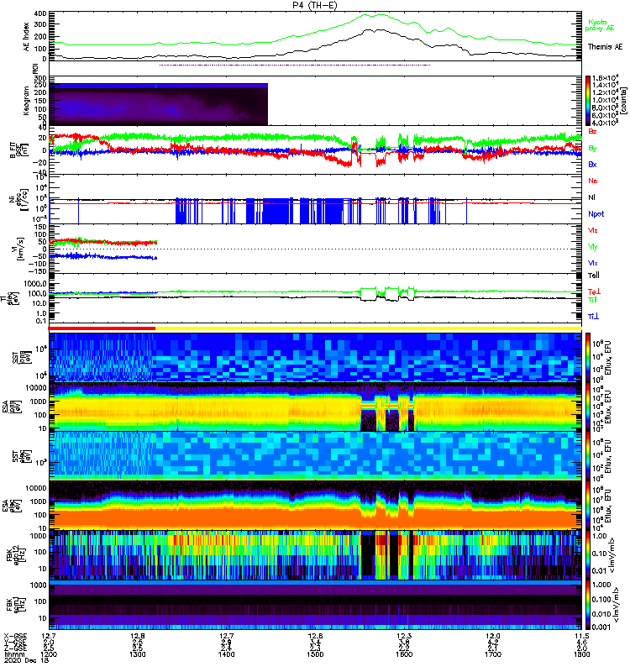Screen dimensions: 630x672
Task: Select the date label 2020 Dec 18
Action: pyautogui.click(x=27, y=660)
